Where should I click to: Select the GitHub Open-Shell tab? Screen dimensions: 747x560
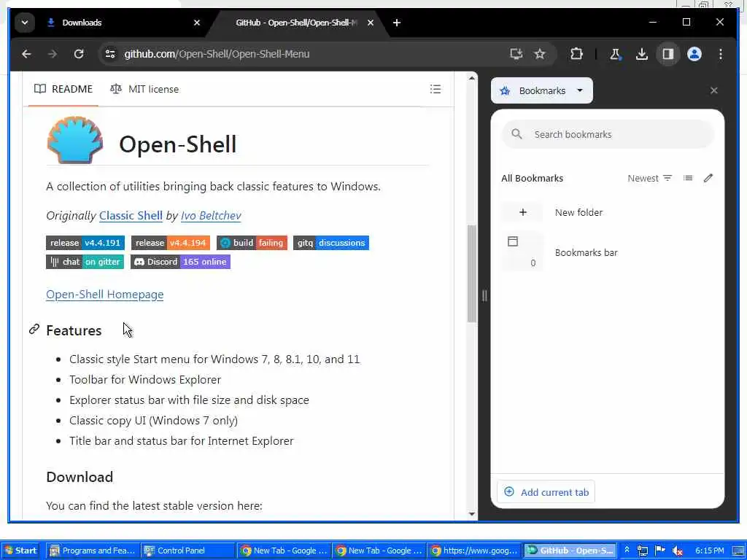295,23
